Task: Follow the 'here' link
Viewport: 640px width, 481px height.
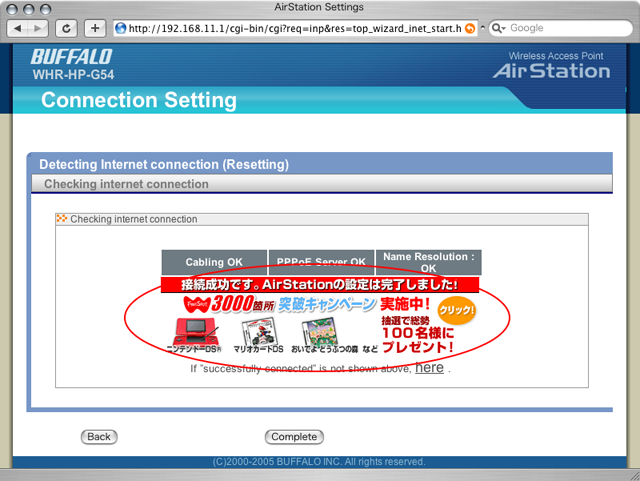Action: [429, 367]
